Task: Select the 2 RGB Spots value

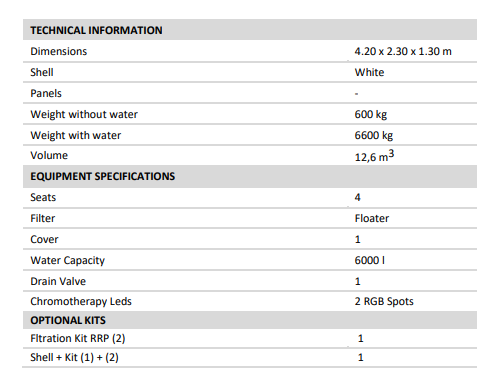Action: pos(384,301)
